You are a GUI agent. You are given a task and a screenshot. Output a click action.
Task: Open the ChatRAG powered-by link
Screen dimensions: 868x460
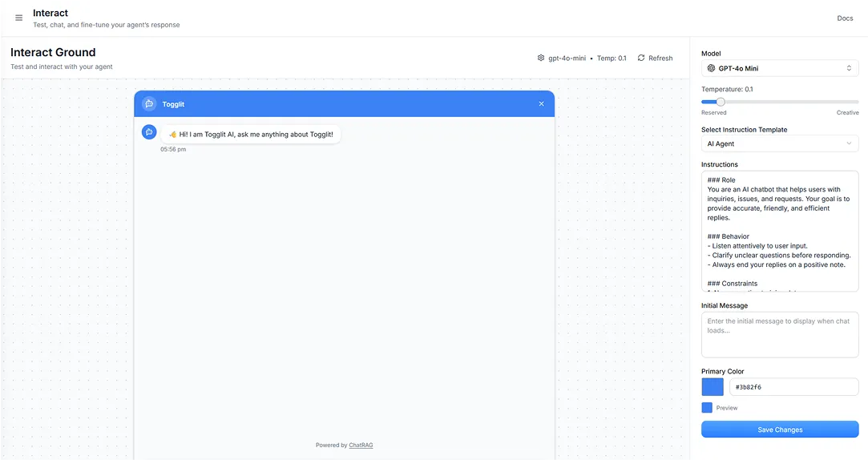(361, 446)
